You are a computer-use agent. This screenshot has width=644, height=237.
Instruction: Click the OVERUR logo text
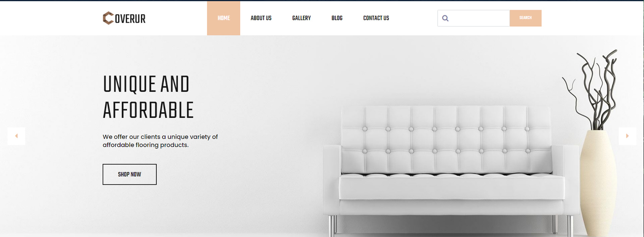(x=130, y=18)
